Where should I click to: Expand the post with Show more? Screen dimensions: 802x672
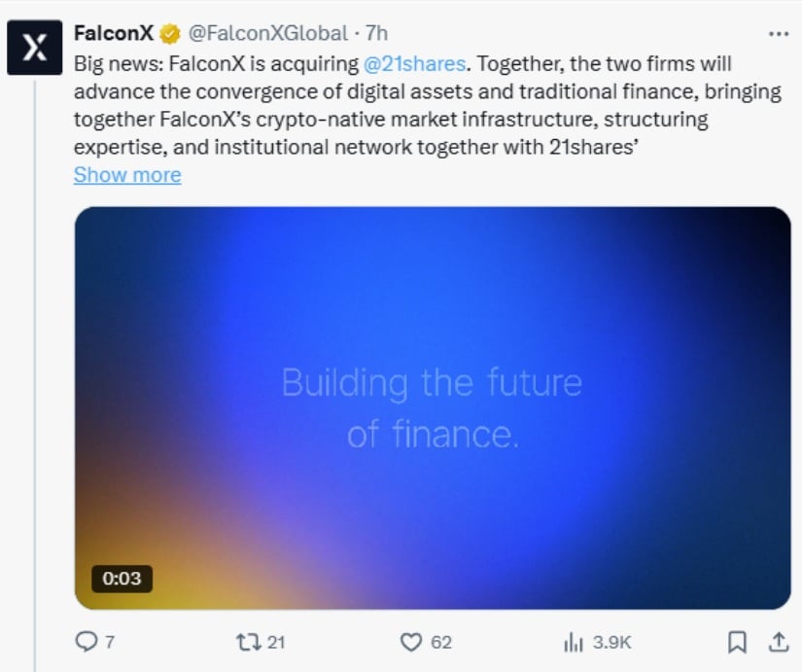pyautogui.click(x=127, y=175)
